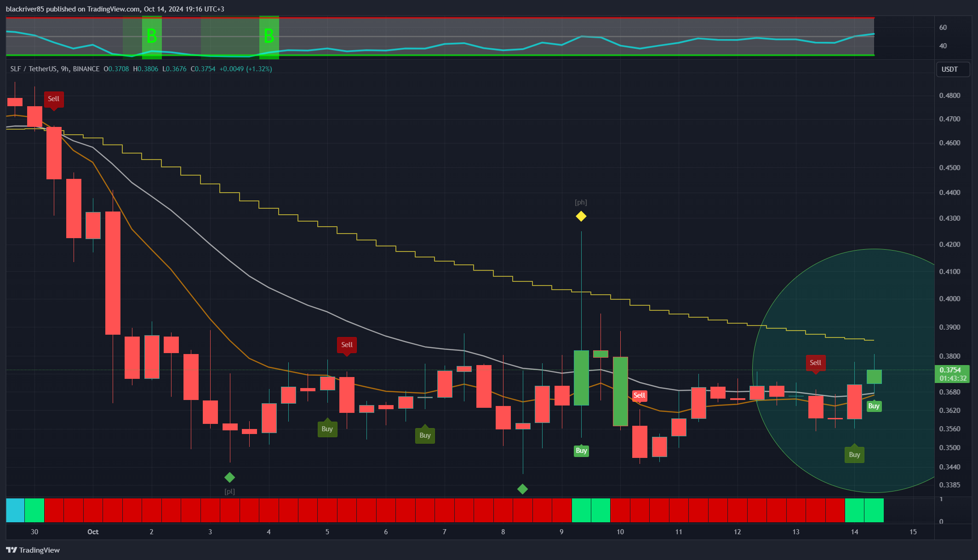Select the second green B signal in the oscillator
The width and height of the screenshot is (978, 560).
pos(269,36)
